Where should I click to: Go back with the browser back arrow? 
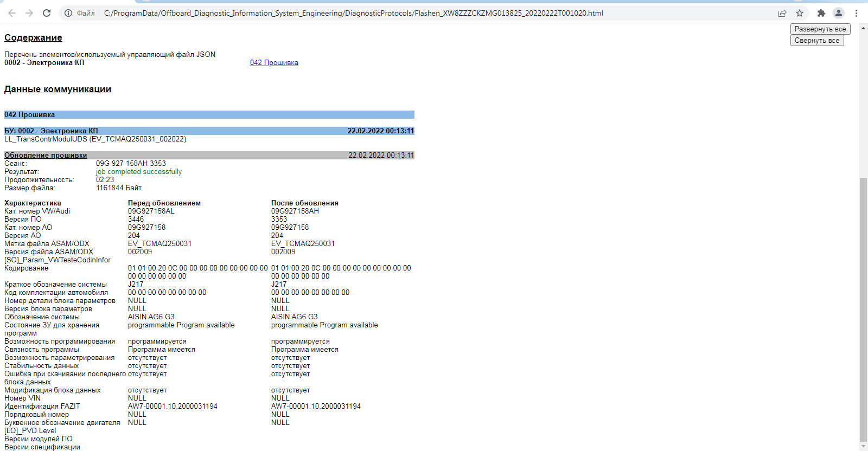coord(12,13)
